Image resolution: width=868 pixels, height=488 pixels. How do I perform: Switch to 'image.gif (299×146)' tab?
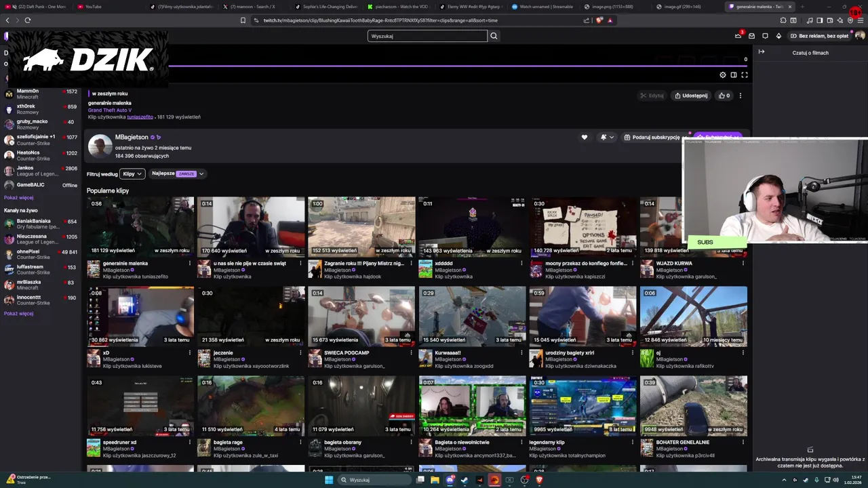(688, 7)
